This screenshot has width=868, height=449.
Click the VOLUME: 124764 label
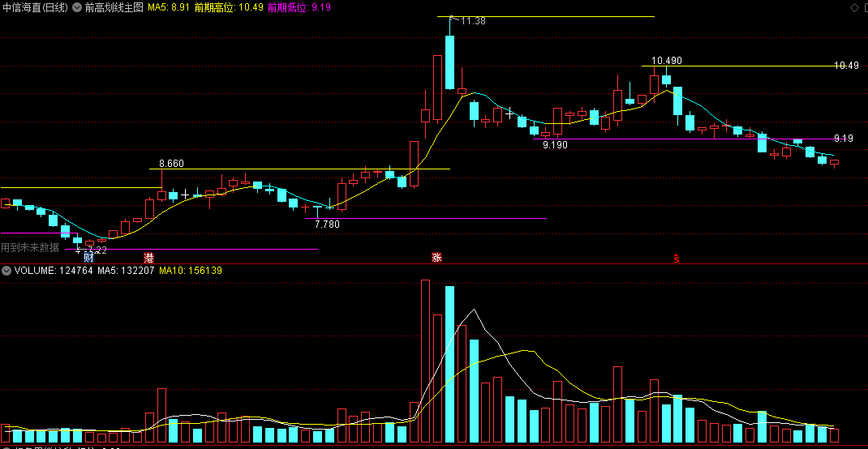[54, 271]
